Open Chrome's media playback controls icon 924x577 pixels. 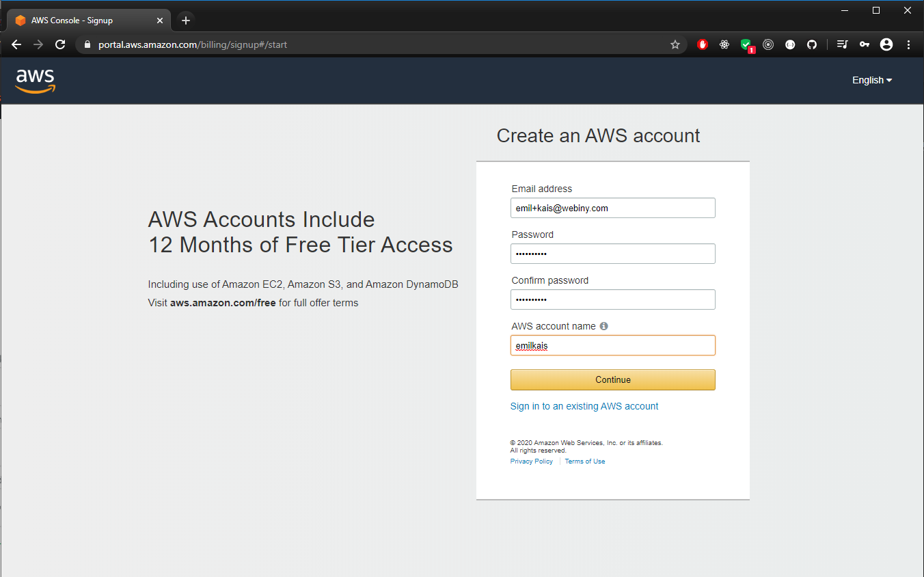(842, 44)
